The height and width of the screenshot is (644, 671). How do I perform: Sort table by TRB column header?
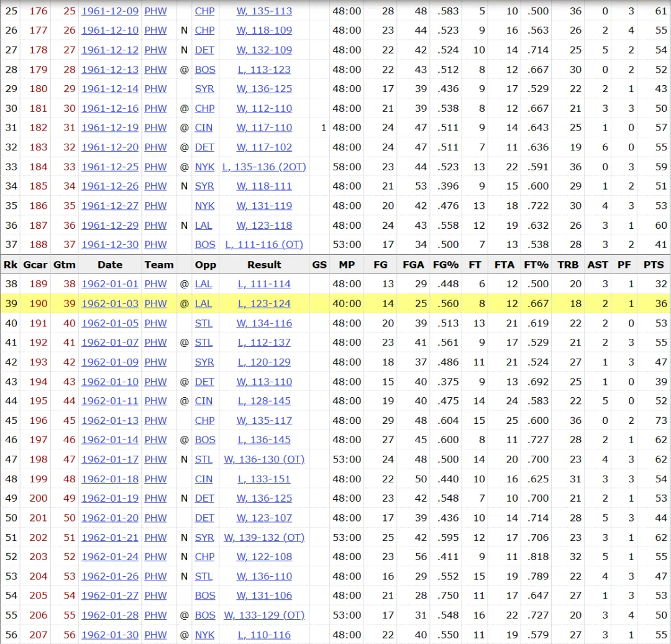point(568,265)
